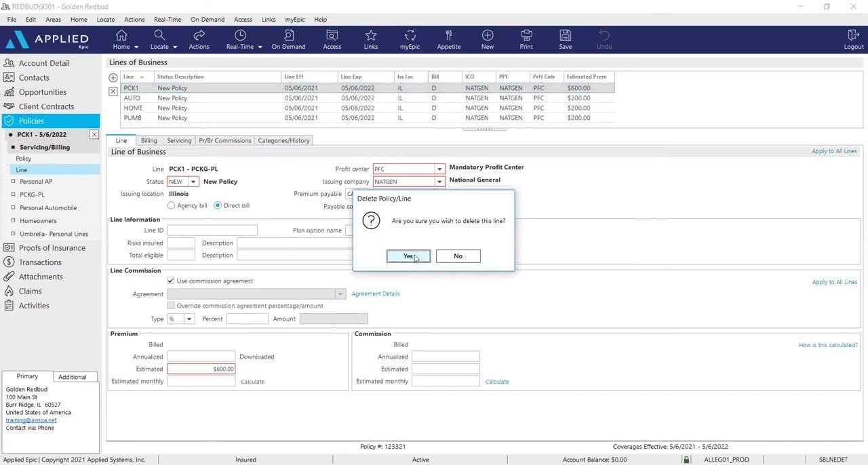
Task: Click the Estimated premium $600.00 field
Action: (201, 369)
